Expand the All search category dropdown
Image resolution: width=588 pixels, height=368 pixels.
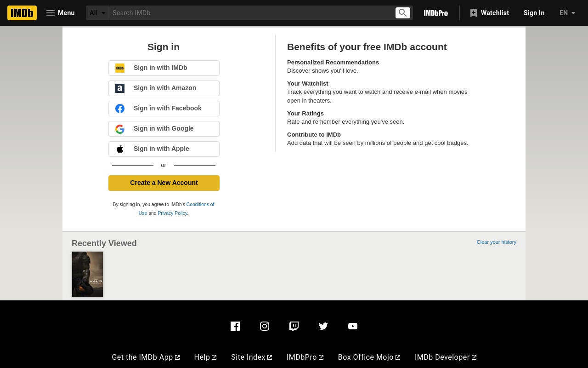(x=97, y=13)
